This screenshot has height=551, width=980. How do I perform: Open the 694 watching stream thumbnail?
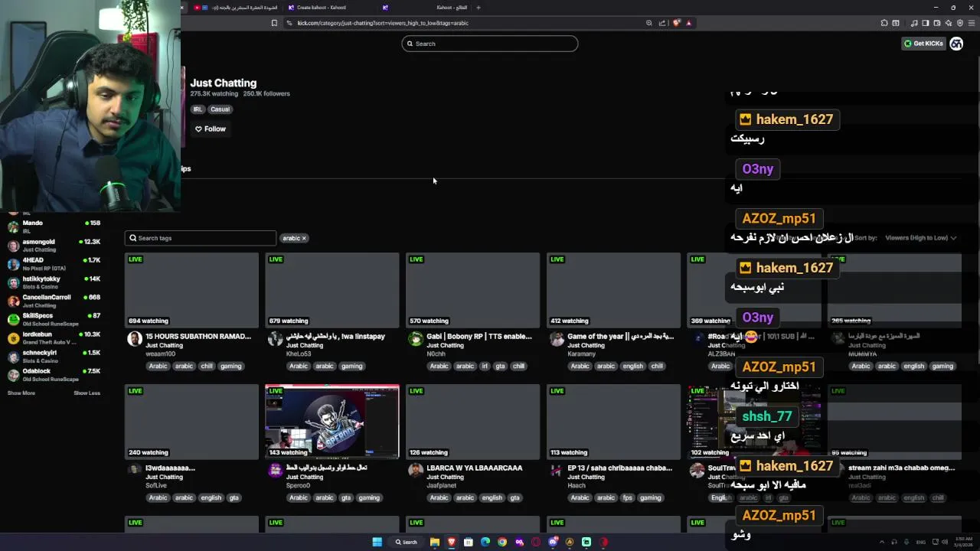coord(191,290)
